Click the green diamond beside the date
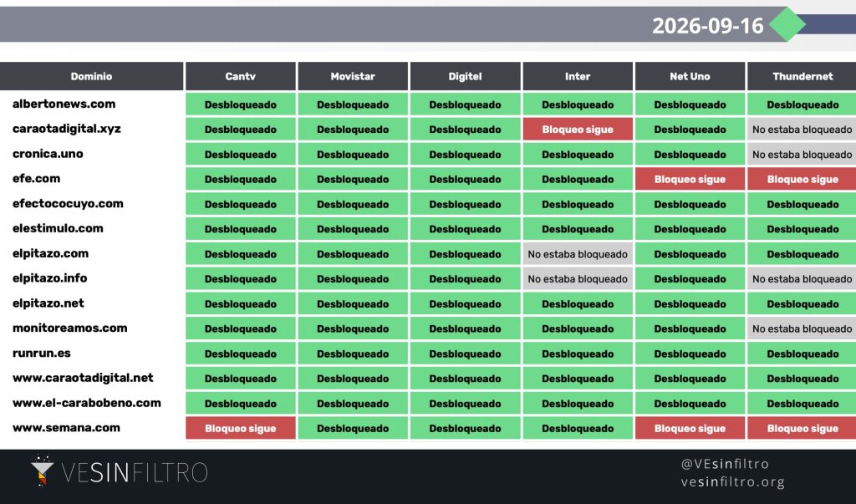 coord(787,24)
